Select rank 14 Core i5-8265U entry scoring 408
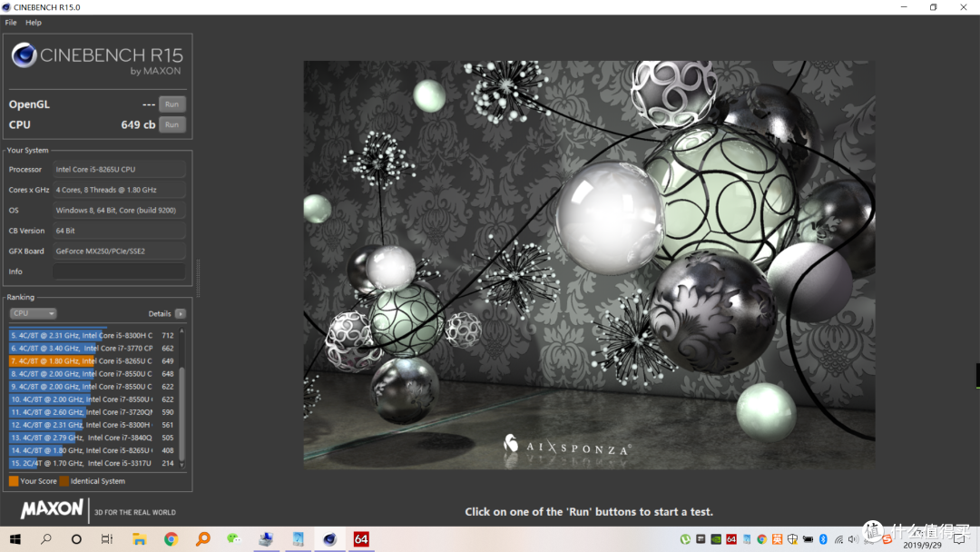 93,450
